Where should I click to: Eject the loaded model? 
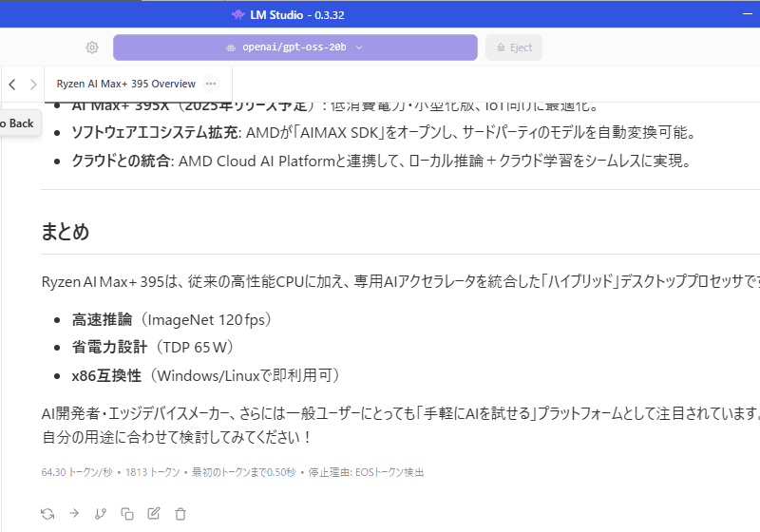[x=514, y=47]
